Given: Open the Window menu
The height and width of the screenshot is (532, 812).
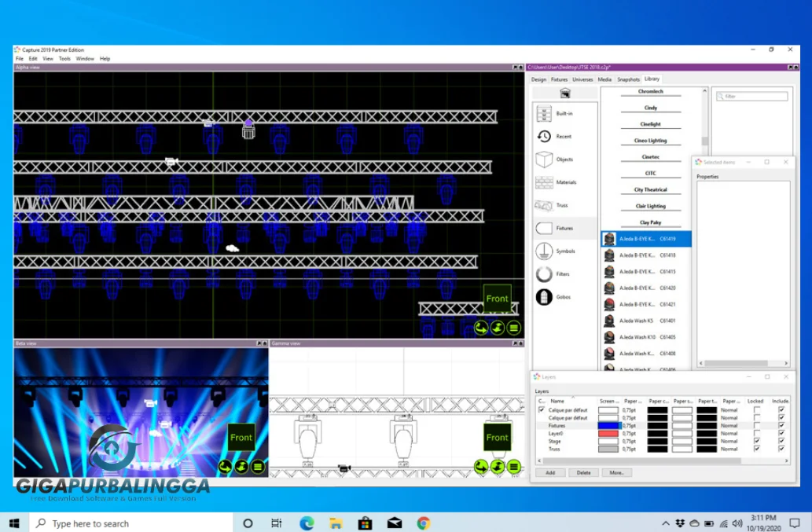Looking at the screenshot, I should point(85,59).
